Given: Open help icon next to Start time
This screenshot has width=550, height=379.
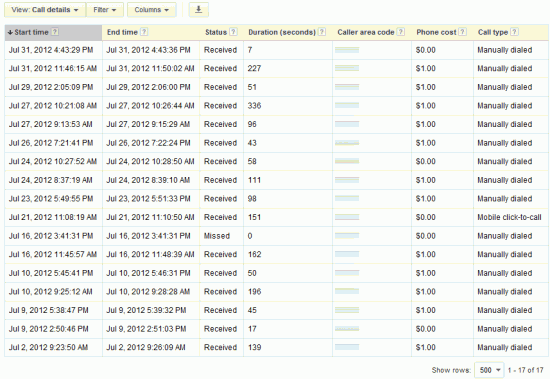Looking at the screenshot, I should [x=55, y=32].
